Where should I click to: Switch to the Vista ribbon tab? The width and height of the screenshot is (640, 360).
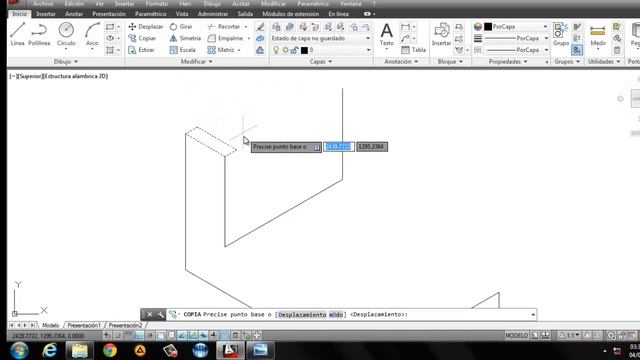182,14
